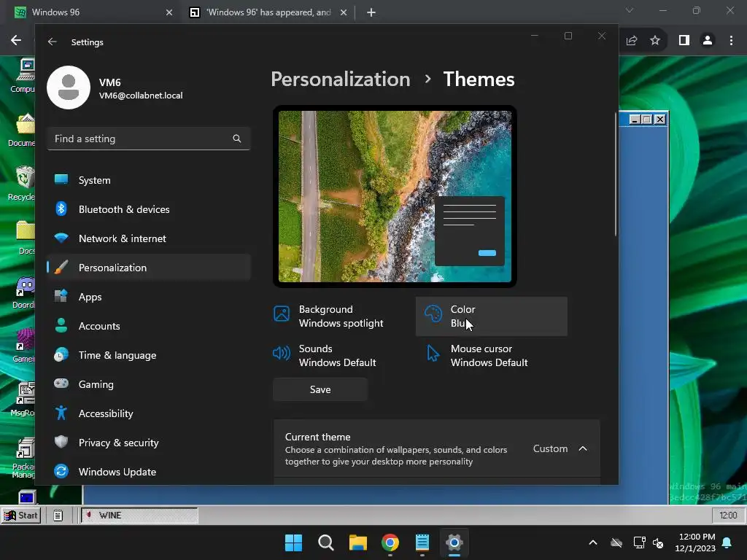The image size is (747, 560).
Task: Open the Color Blue theme option
Action: click(x=491, y=316)
